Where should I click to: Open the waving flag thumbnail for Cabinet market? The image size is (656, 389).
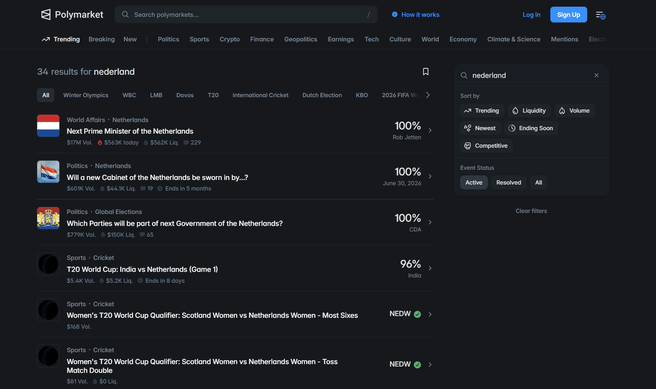tap(48, 172)
